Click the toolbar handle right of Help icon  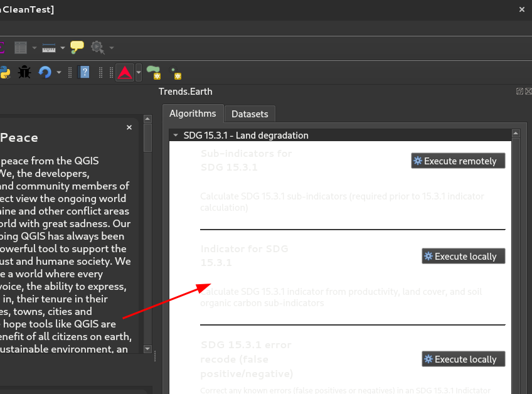(100, 73)
